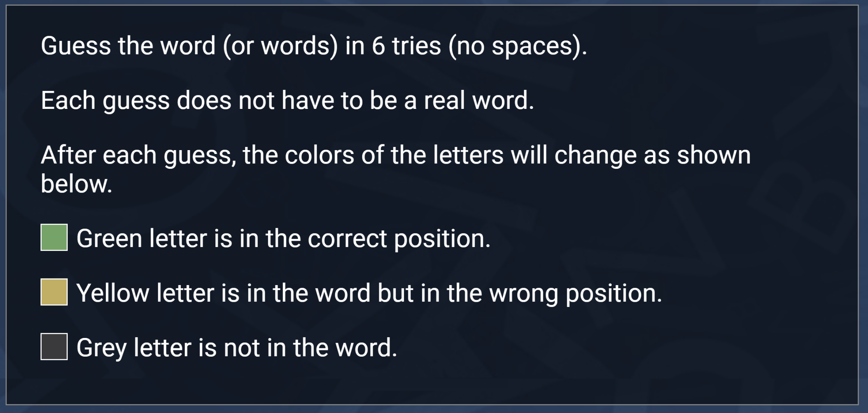Click the 'wrong position.' phrase
The image size is (868, 413).
click(576, 293)
